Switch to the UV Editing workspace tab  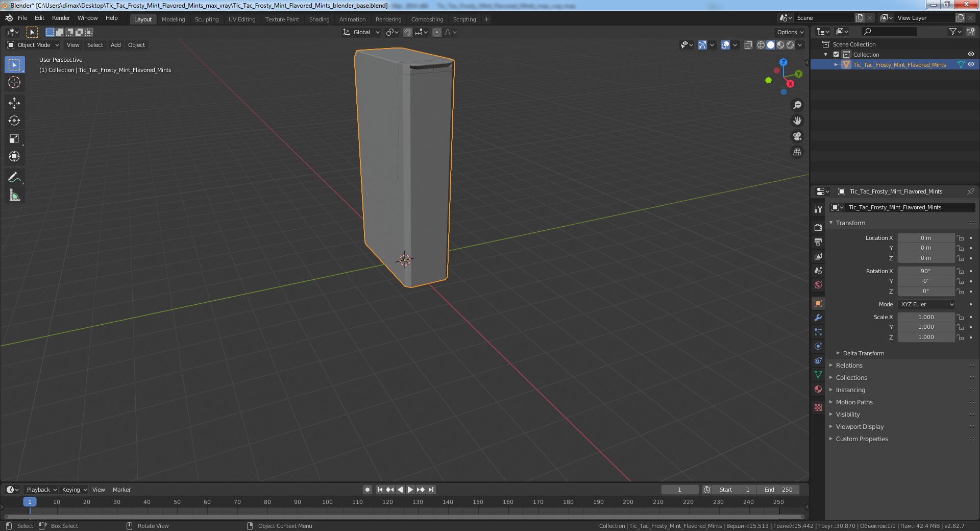tap(242, 19)
